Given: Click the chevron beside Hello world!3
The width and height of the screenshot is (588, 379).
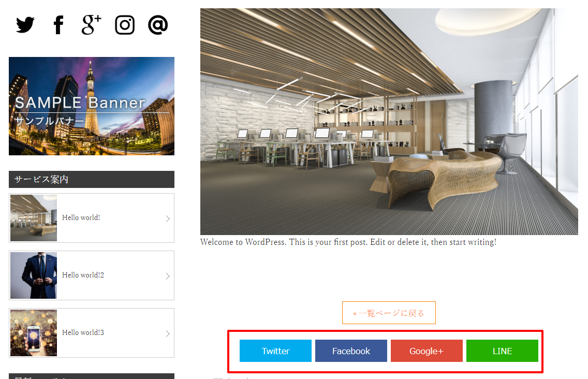Looking at the screenshot, I should [168, 333].
